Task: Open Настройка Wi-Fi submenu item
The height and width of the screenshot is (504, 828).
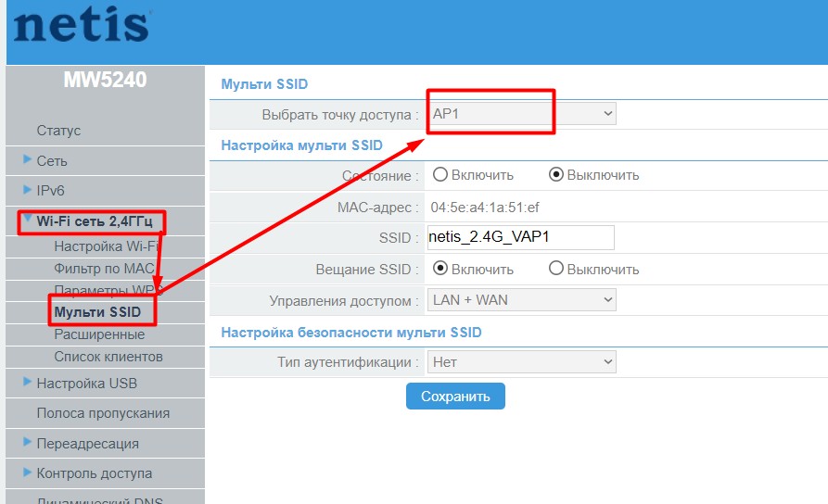Action: click(x=106, y=246)
